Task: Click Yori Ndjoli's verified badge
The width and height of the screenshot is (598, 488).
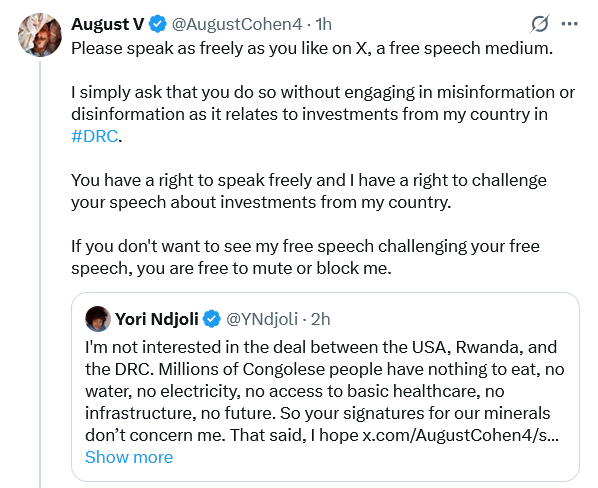Action: click(212, 319)
